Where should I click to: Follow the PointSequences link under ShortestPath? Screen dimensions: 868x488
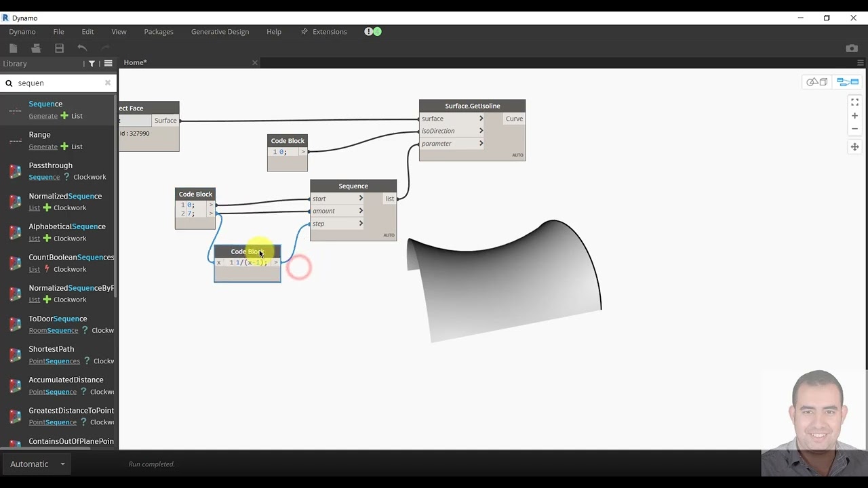pyautogui.click(x=54, y=361)
